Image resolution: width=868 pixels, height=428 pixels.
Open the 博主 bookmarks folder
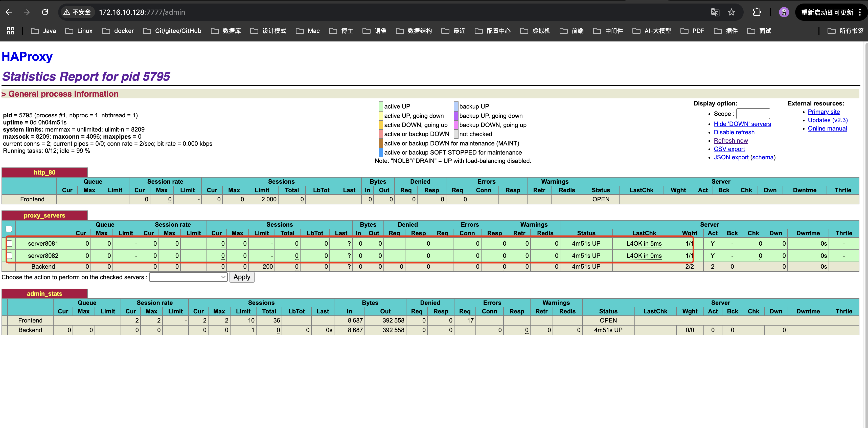341,31
